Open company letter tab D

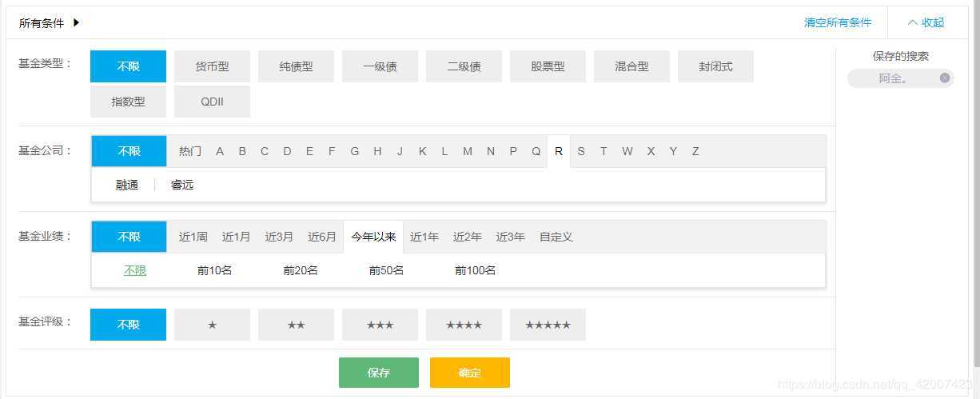click(287, 151)
